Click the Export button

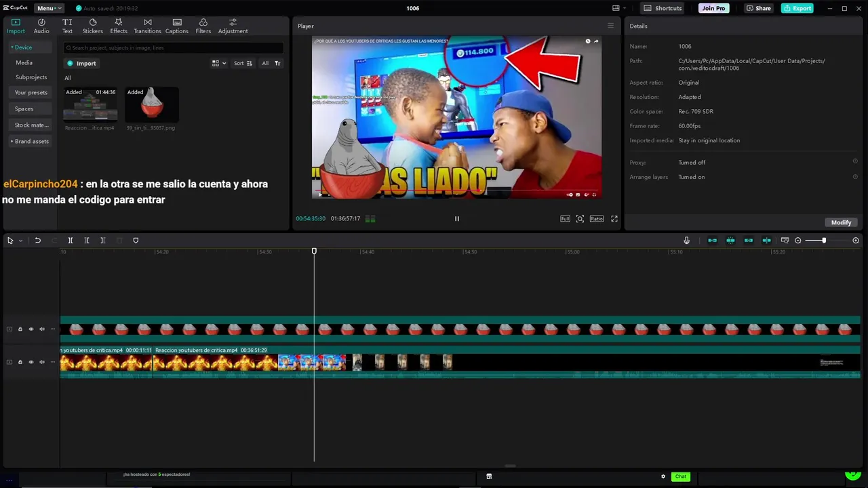797,8
